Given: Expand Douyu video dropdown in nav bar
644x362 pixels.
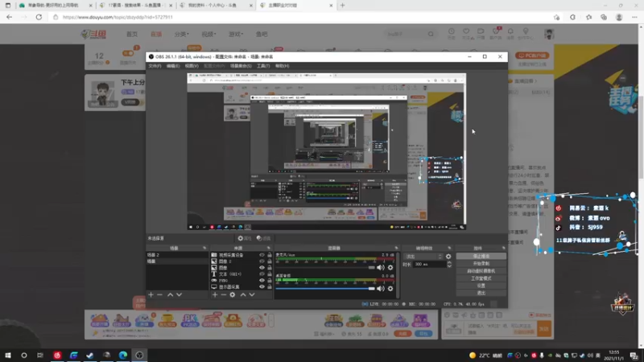Looking at the screenshot, I should point(208,34).
